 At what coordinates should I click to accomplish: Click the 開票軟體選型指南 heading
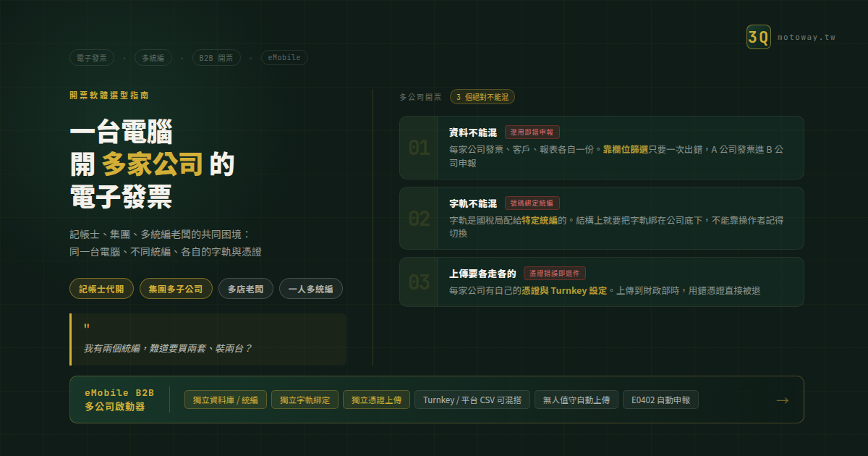[109, 95]
